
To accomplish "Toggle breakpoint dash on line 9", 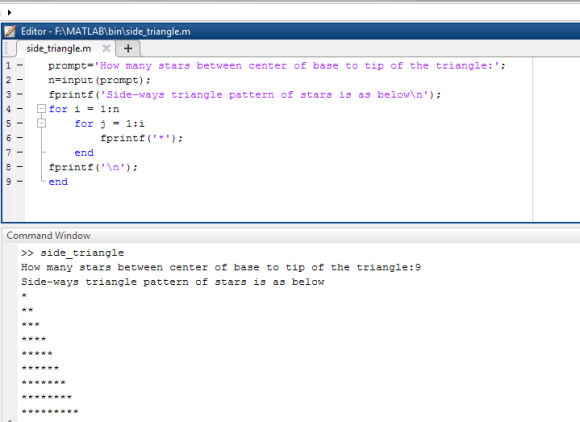I will [x=20, y=181].
